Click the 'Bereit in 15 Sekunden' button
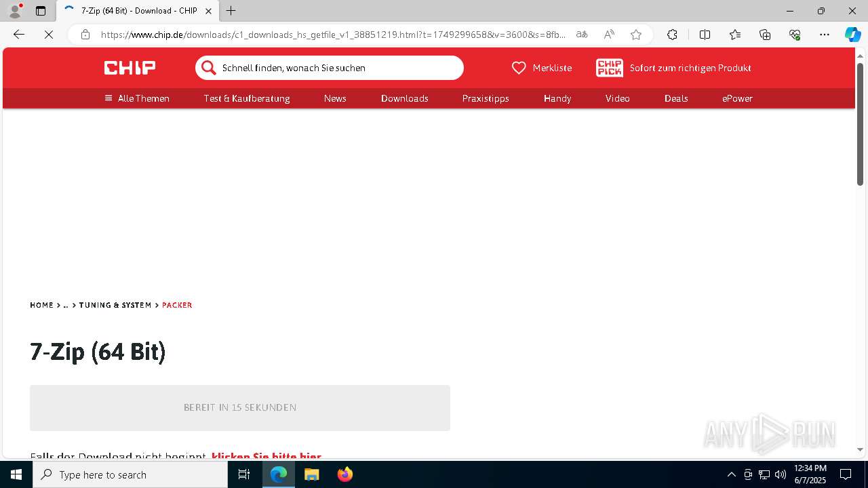868x488 pixels. [240, 408]
